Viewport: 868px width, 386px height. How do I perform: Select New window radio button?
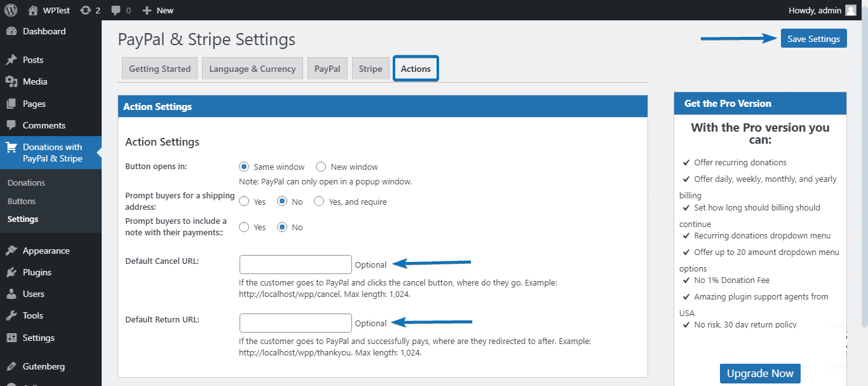pyautogui.click(x=321, y=167)
